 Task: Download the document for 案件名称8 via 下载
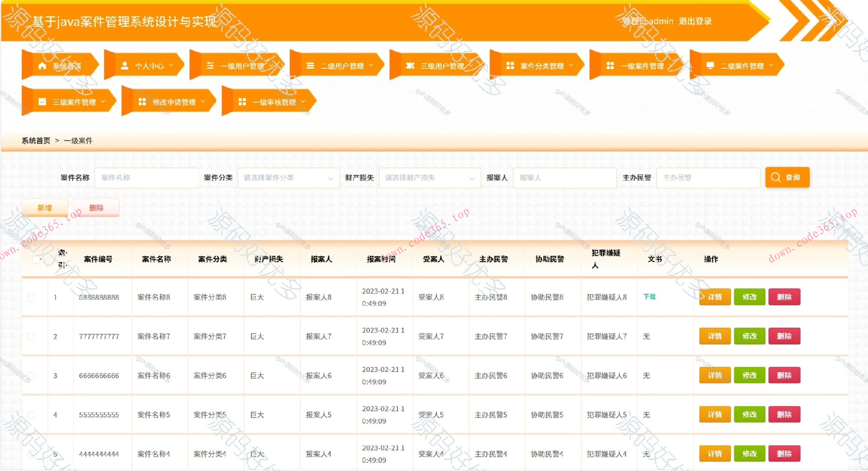click(650, 297)
